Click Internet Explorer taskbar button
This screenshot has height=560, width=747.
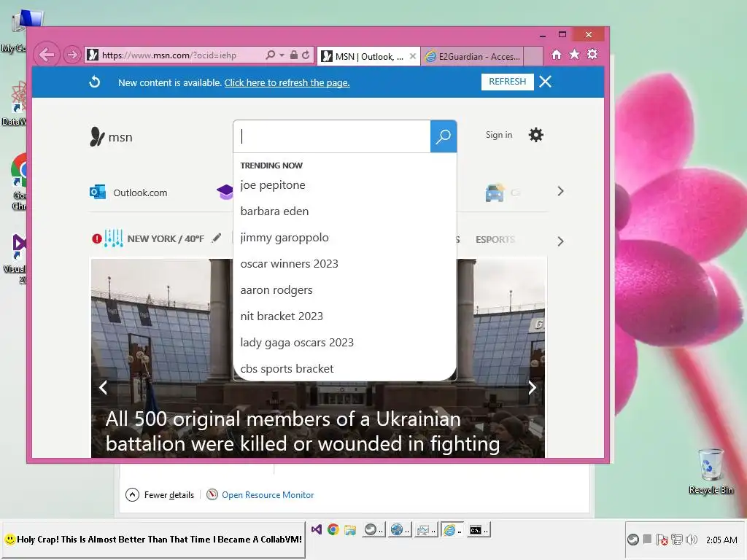(452, 530)
